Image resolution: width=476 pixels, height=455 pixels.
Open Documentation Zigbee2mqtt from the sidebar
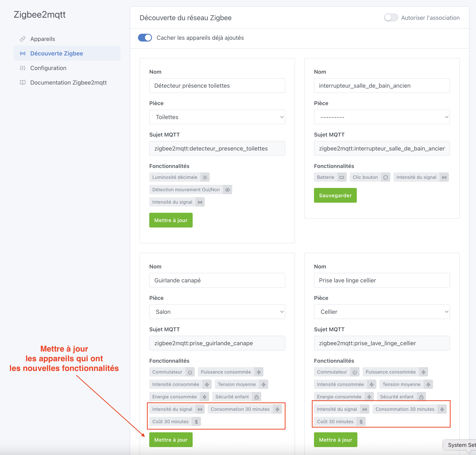pos(68,82)
